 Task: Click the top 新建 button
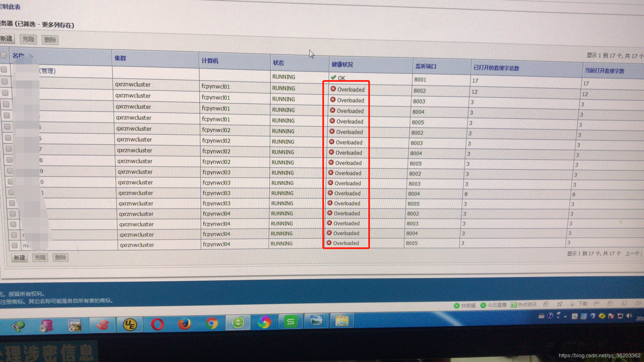7,39
